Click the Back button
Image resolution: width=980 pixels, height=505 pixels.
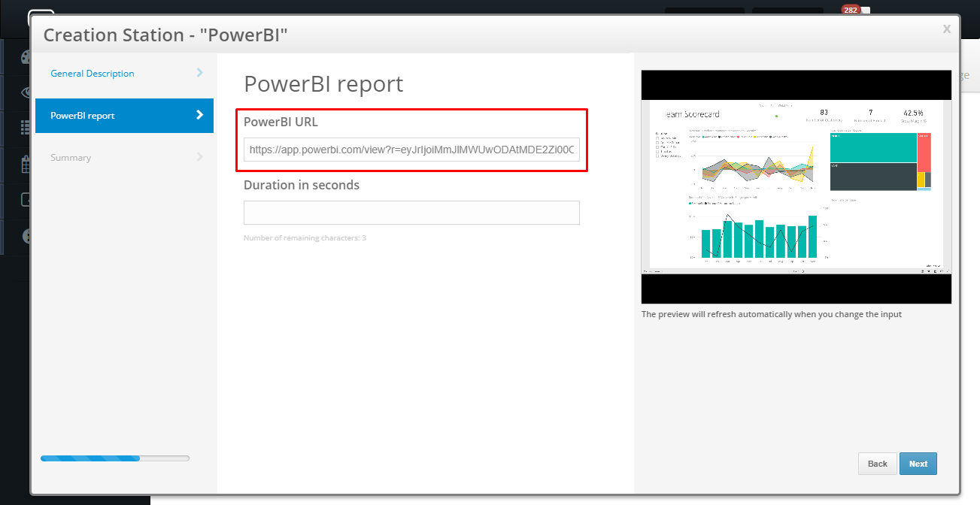pos(878,464)
